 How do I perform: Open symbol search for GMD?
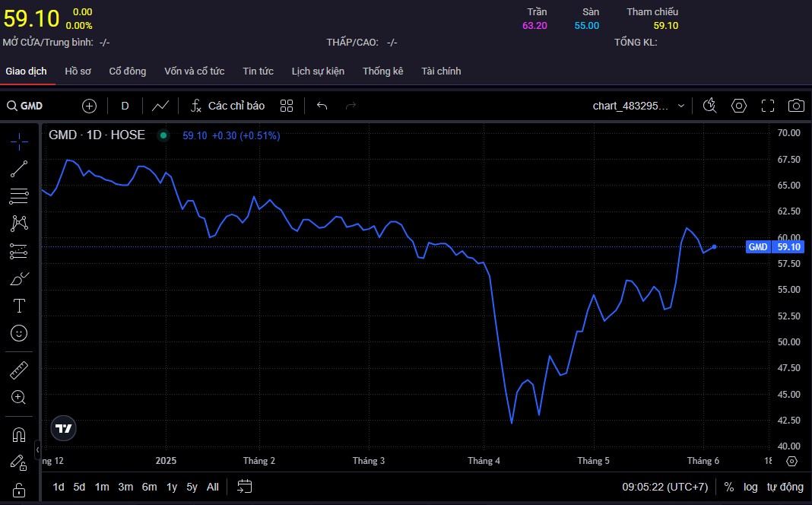coord(25,106)
